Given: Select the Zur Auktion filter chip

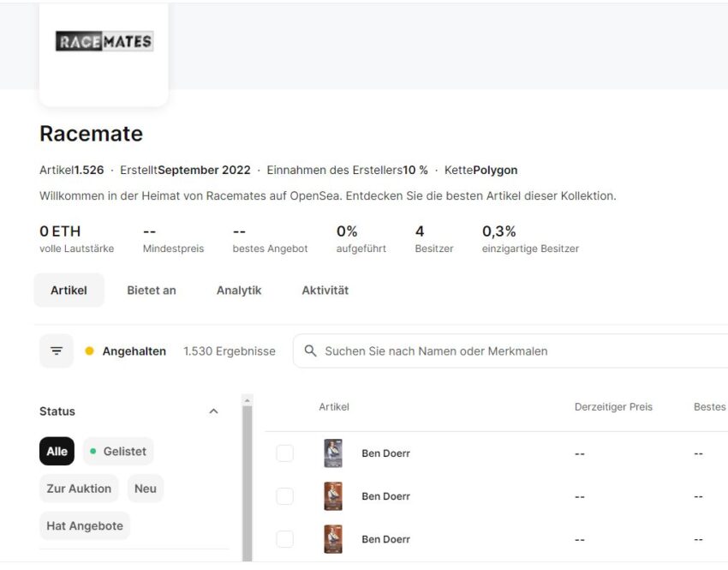Looking at the screenshot, I should (x=79, y=489).
